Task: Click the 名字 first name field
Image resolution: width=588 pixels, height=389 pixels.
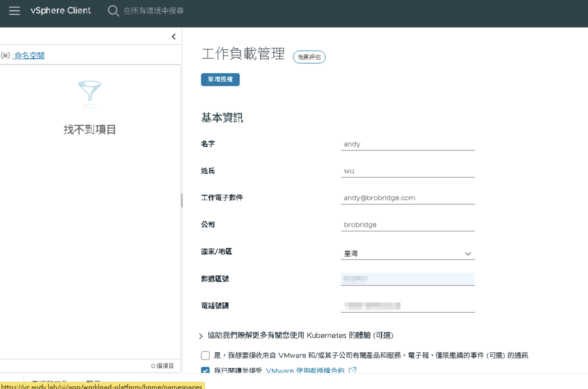Action: point(408,144)
